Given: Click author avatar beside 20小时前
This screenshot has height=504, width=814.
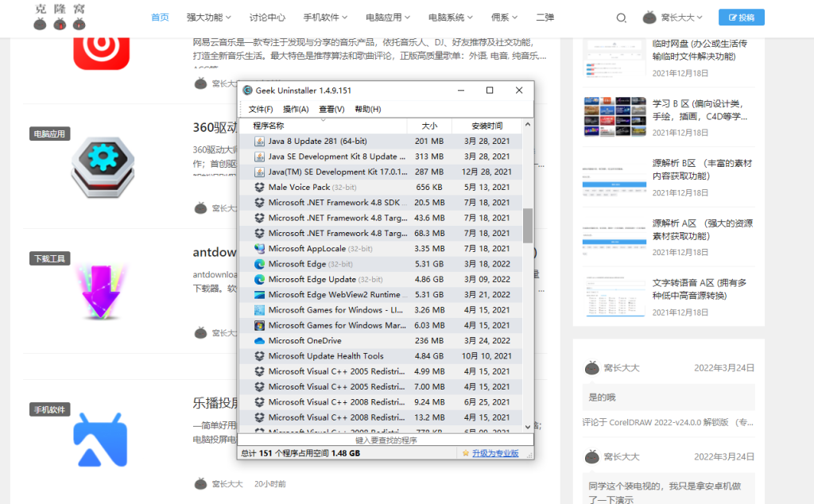Looking at the screenshot, I should click(x=200, y=484).
